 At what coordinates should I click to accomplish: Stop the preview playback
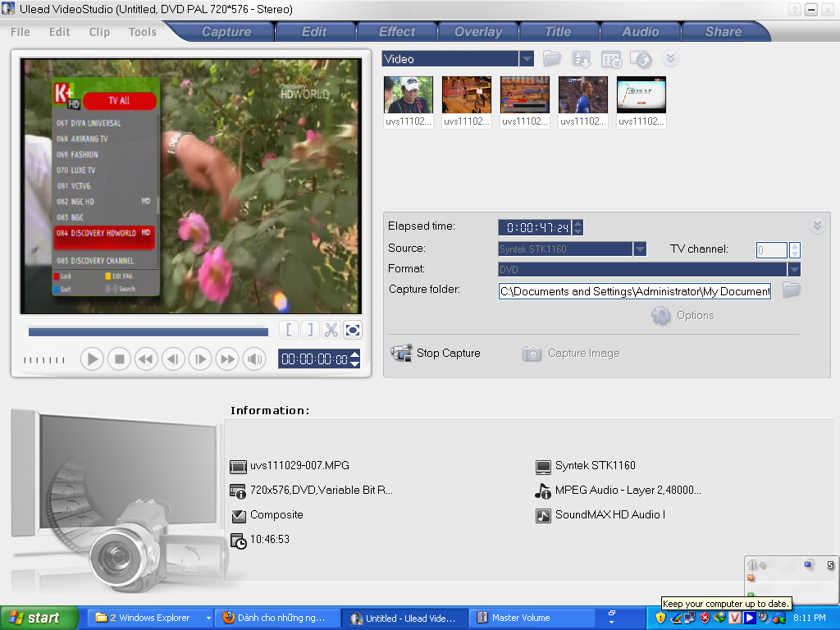point(119,359)
